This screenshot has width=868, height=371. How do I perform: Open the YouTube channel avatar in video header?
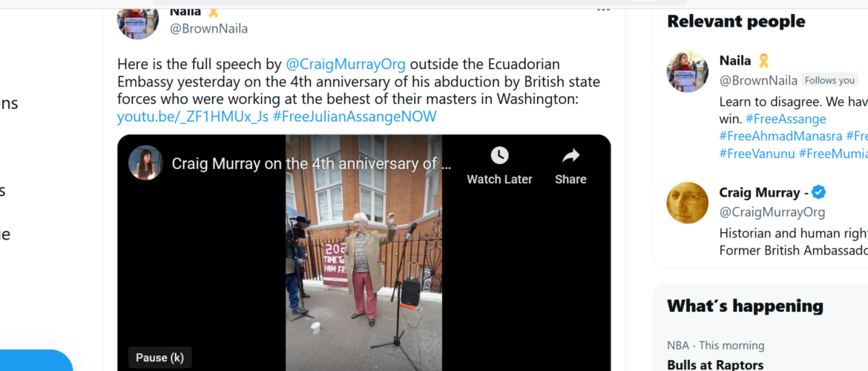click(145, 162)
